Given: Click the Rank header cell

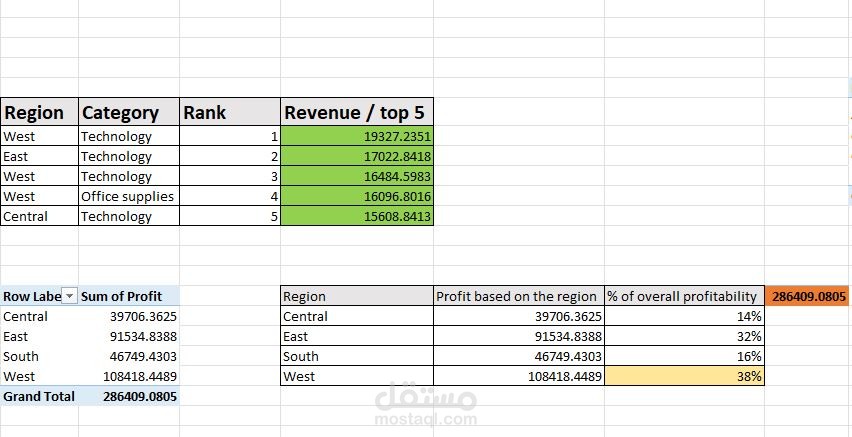Looking at the screenshot, I should tap(230, 112).
